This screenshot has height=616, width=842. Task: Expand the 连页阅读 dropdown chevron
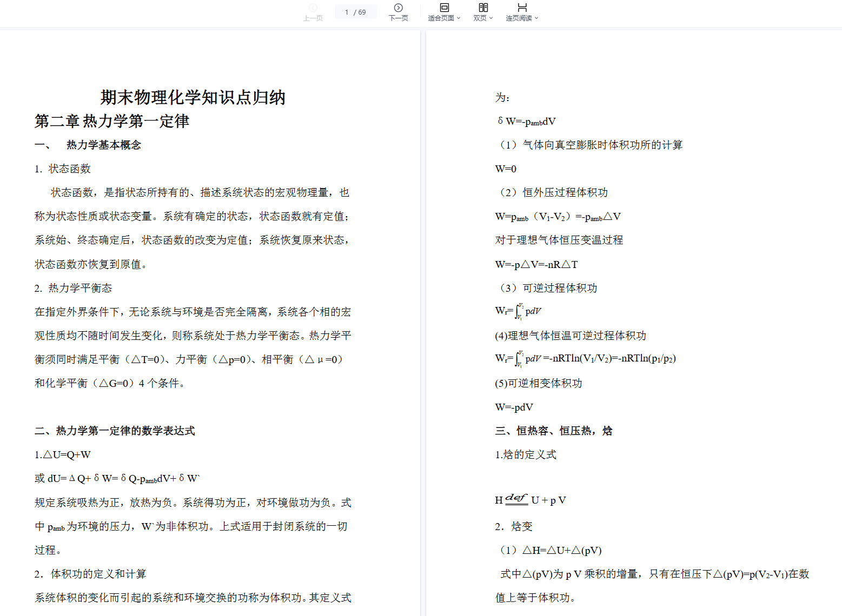point(536,18)
